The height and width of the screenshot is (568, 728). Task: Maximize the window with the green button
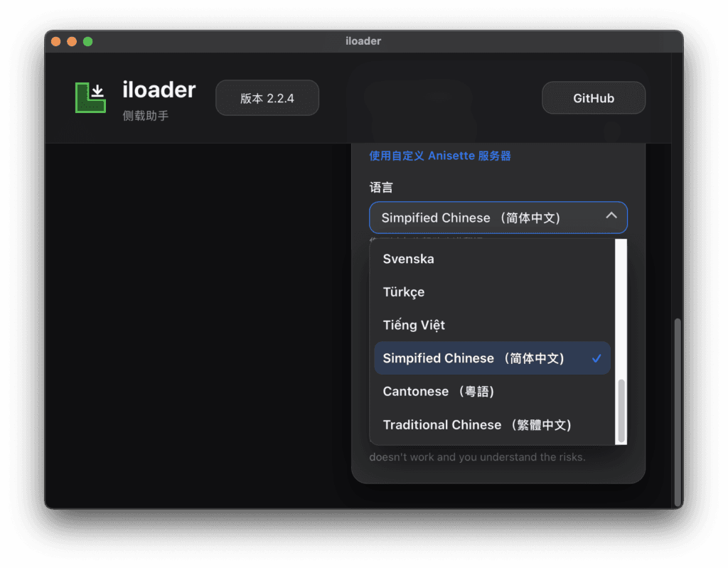coord(88,41)
